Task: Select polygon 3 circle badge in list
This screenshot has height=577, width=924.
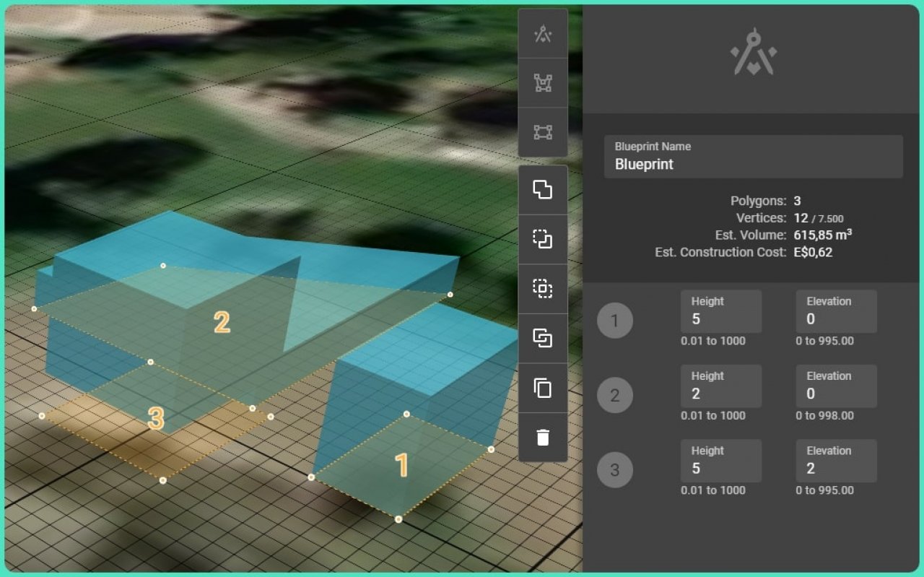Action: point(615,470)
